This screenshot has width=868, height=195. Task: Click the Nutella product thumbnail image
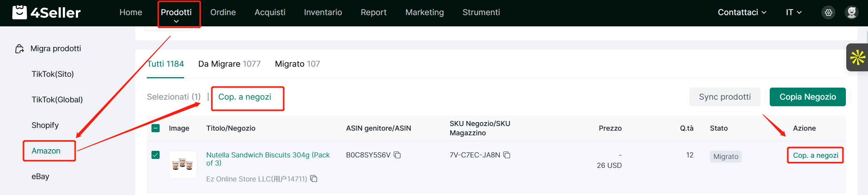[183, 165]
